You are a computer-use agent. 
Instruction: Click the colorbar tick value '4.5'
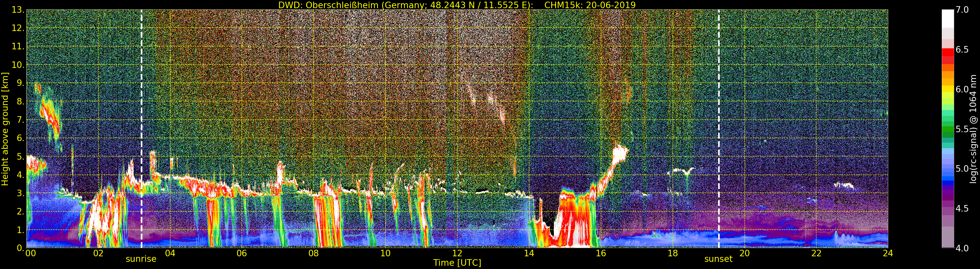(x=962, y=209)
